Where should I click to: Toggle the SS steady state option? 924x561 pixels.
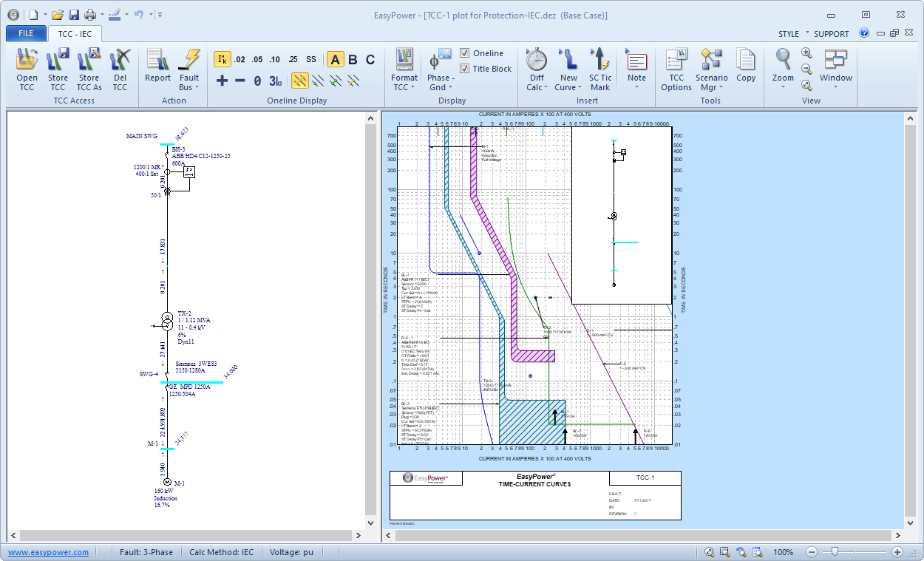point(311,60)
